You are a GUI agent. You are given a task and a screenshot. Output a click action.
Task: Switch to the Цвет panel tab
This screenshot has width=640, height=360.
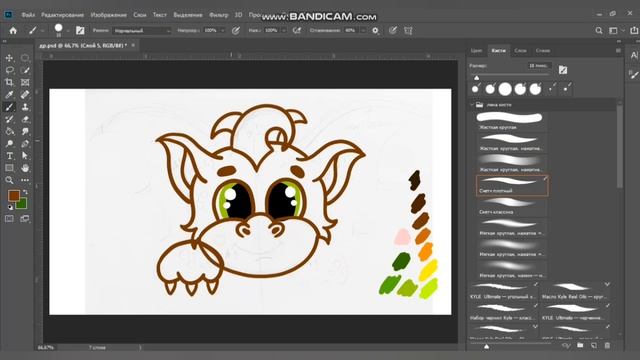click(476, 51)
